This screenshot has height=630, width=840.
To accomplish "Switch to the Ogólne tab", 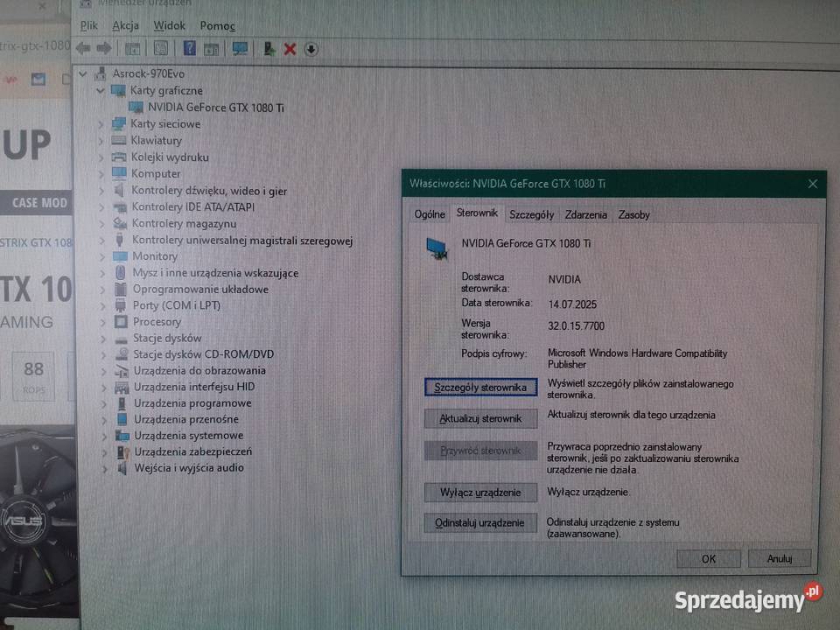I will tap(429, 214).
